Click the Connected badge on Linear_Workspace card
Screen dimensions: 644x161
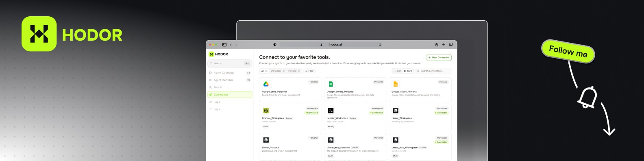(x=441, y=113)
